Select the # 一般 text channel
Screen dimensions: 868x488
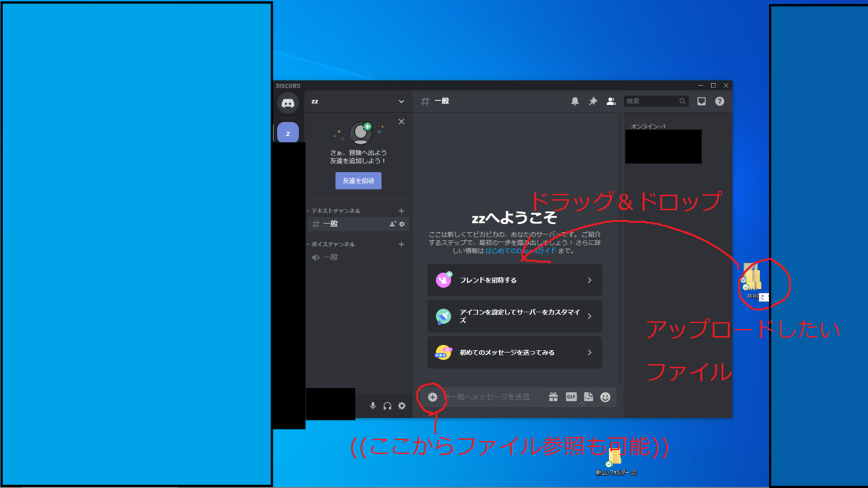point(358,224)
